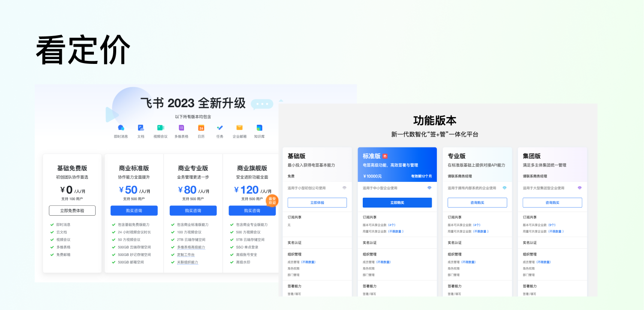This screenshot has height=310, width=644.
Task: Open the 定制工作台 feature link
Action: click(186, 255)
